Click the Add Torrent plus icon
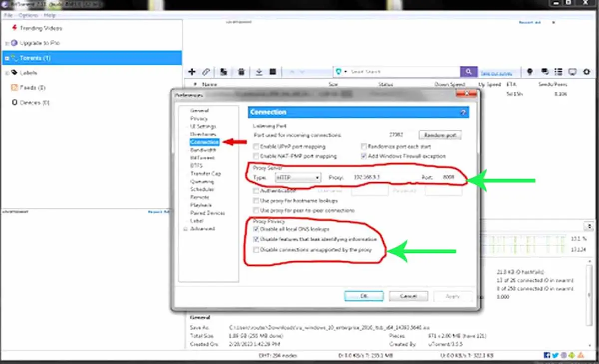This screenshot has height=364, width=599. [191, 72]
